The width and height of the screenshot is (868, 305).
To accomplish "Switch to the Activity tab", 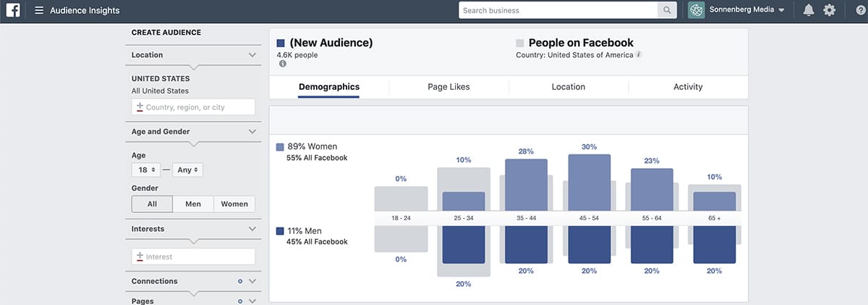I will click(x=688, y=87).
